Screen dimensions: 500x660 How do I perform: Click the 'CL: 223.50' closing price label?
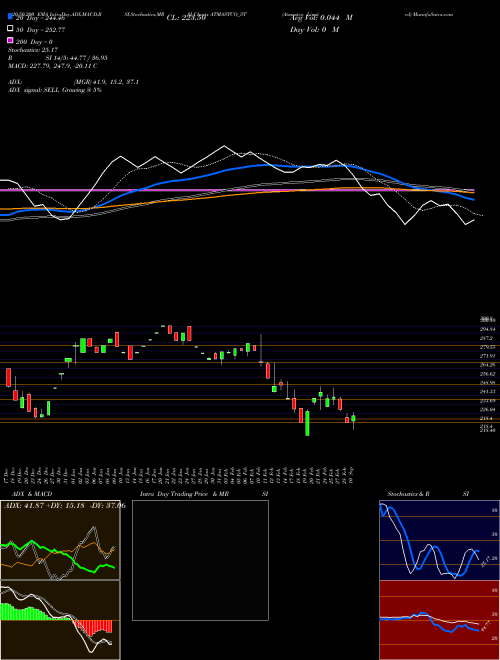tap(186, 18)
